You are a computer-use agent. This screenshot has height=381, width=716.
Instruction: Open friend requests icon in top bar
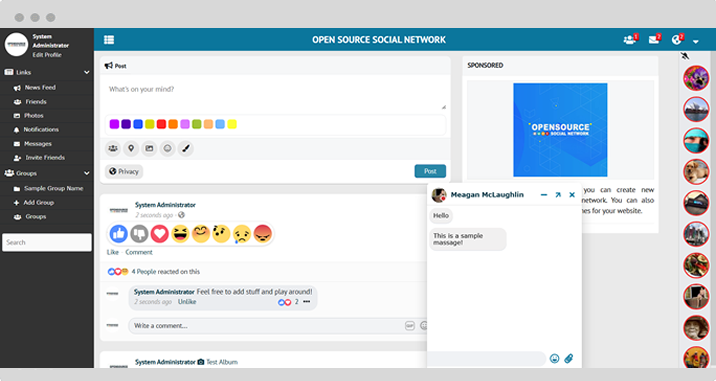[x=630, y=40]
